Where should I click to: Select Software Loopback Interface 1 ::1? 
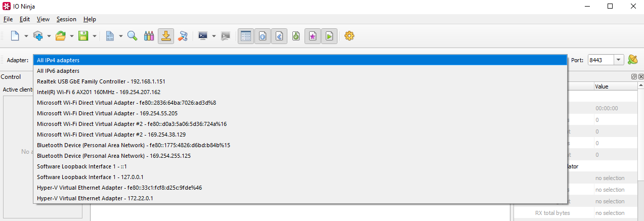click(x=300, y=166)
